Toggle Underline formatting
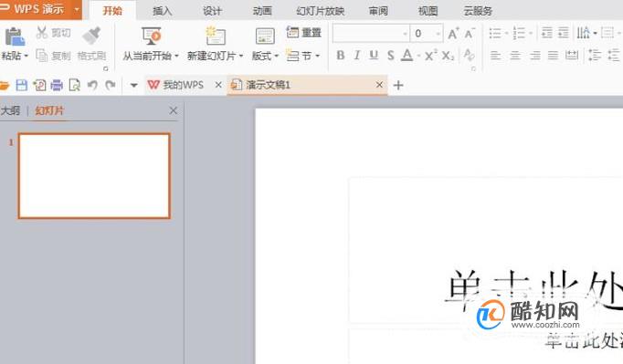623x364 pixels. point(374,55)
